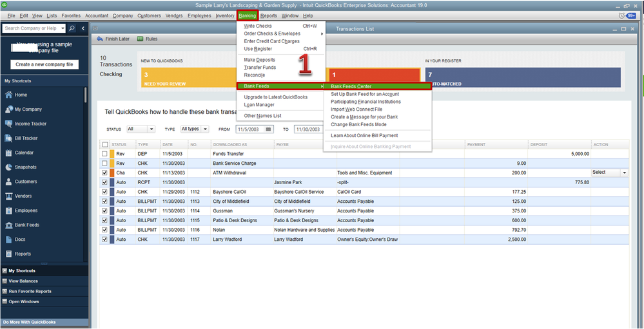Click the Search Company or Help field
The height and width of the screenshot is (329, 644).
pyautogui.click(x=31, y=28)
